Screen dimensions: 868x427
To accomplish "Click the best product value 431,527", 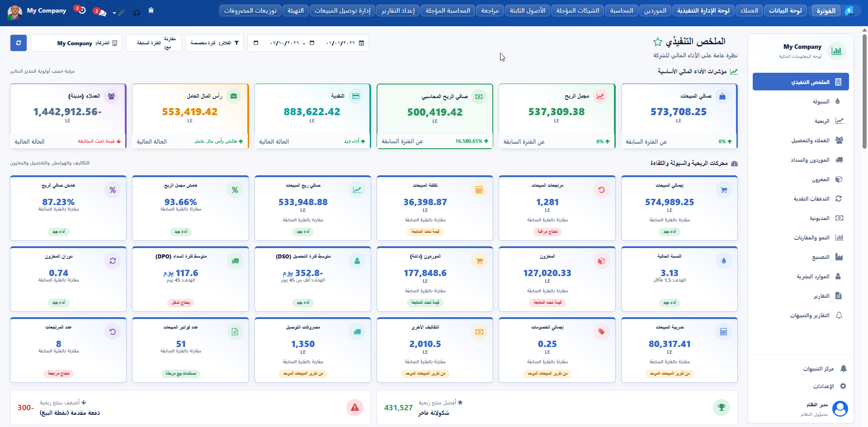I will (398, 408).
